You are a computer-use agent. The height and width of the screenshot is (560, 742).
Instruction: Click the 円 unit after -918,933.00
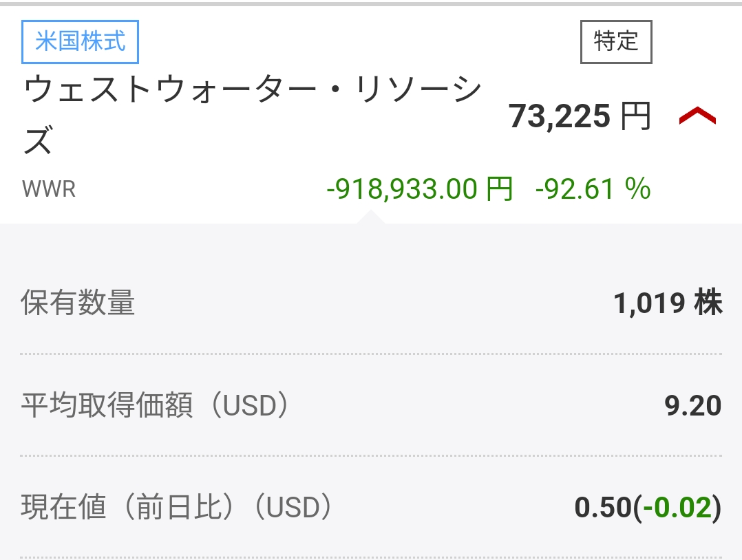click(x=499, y=189)
